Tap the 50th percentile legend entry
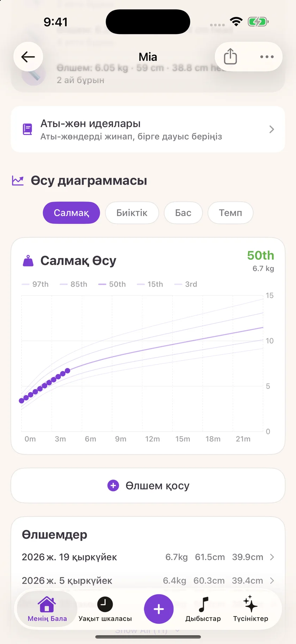296x644 pixels. (x=112, y=284)
